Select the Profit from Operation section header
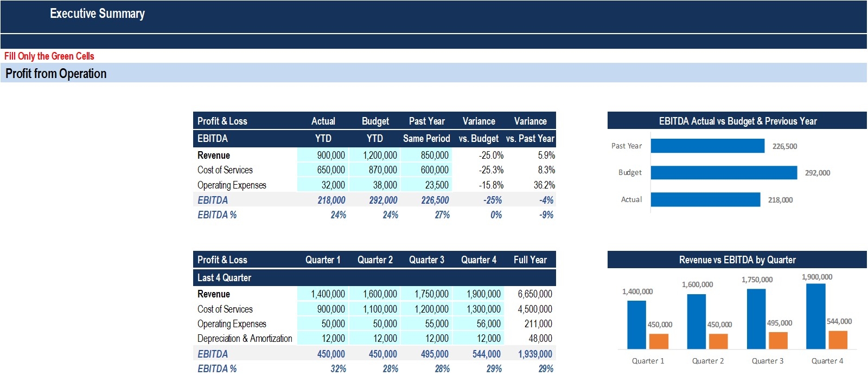Viewport: 868px width, 376px height. (x=56, y=74)
